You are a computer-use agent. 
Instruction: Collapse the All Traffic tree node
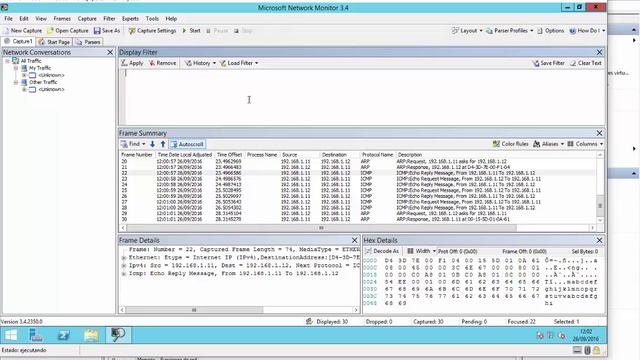(7, 61)
